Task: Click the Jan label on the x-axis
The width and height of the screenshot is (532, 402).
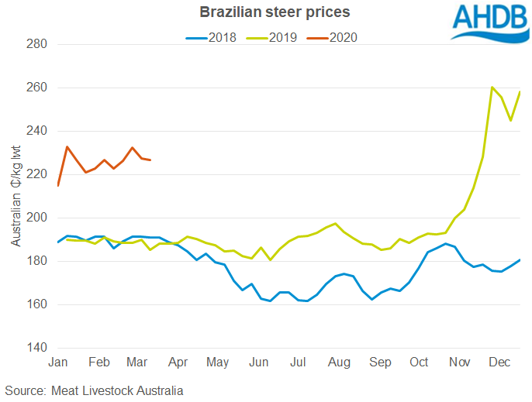Action: (57, 362)
